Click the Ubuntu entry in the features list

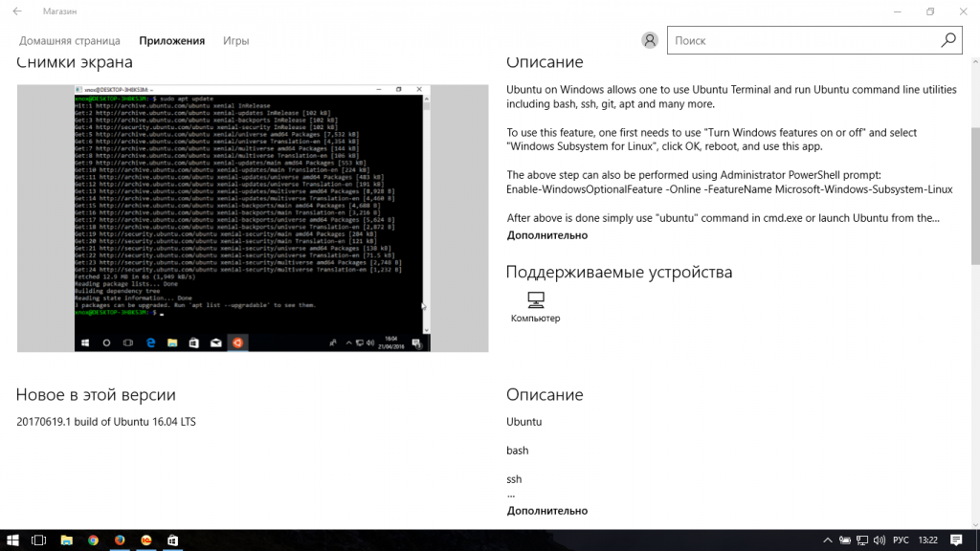click(x=523, y=422)
